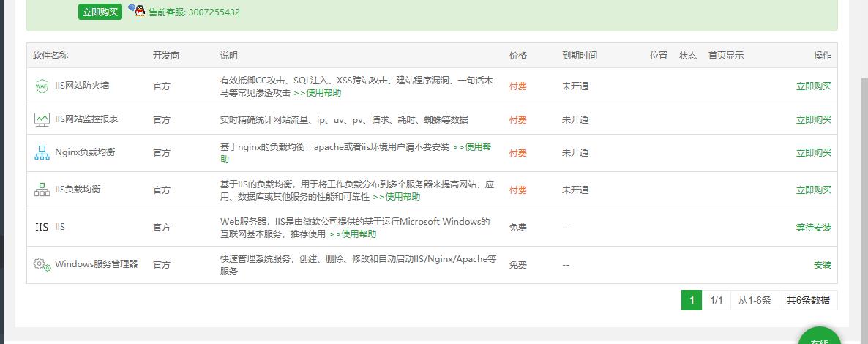Click 等待安装 in the IIS row
Image resolution: width=868 pixels, height=344 pixels.
click(814, 227)
